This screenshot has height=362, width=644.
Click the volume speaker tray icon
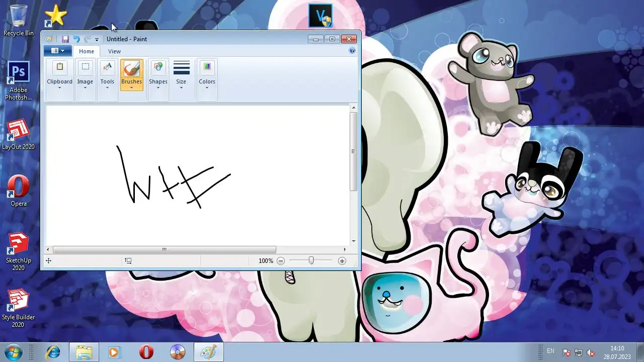point(591,352)
